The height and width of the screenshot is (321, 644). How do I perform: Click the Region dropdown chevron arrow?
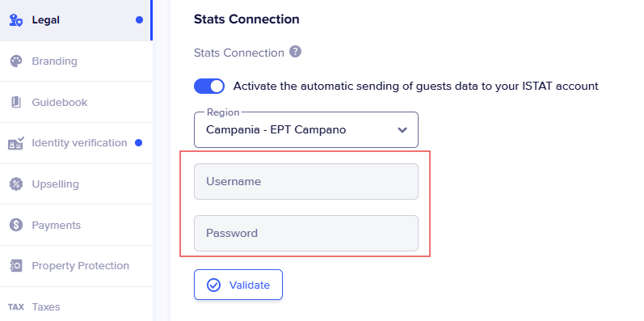point(402,130)
